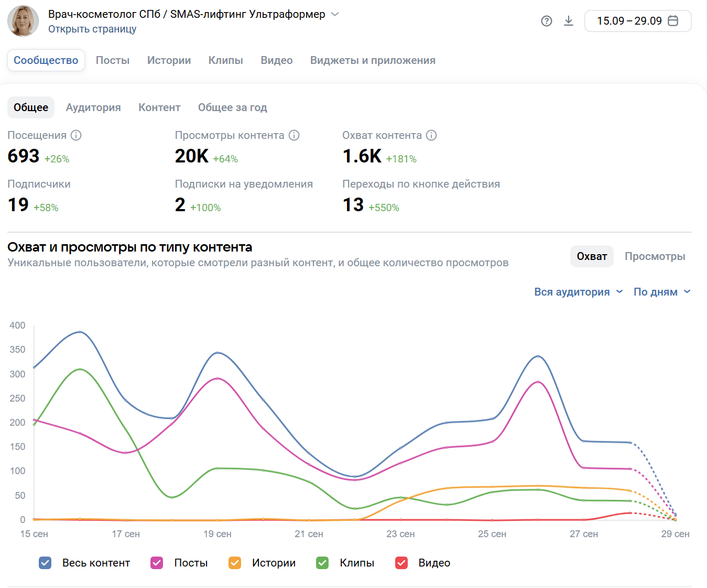
Task: Open the calendar icon in date range
Action: click(x=673, y=21)
